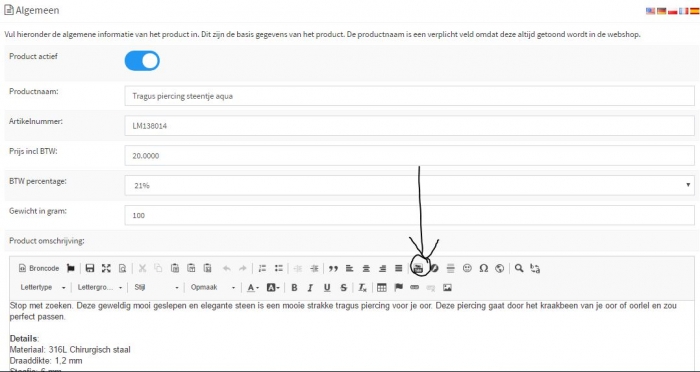
Task: Click the Unlink icon
Action: click(430, 288)
